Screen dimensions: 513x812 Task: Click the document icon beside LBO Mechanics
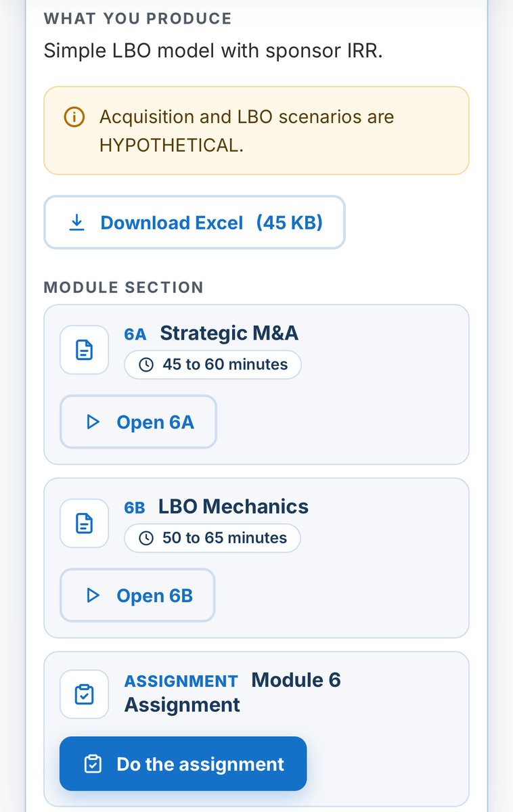pos(85,523)
